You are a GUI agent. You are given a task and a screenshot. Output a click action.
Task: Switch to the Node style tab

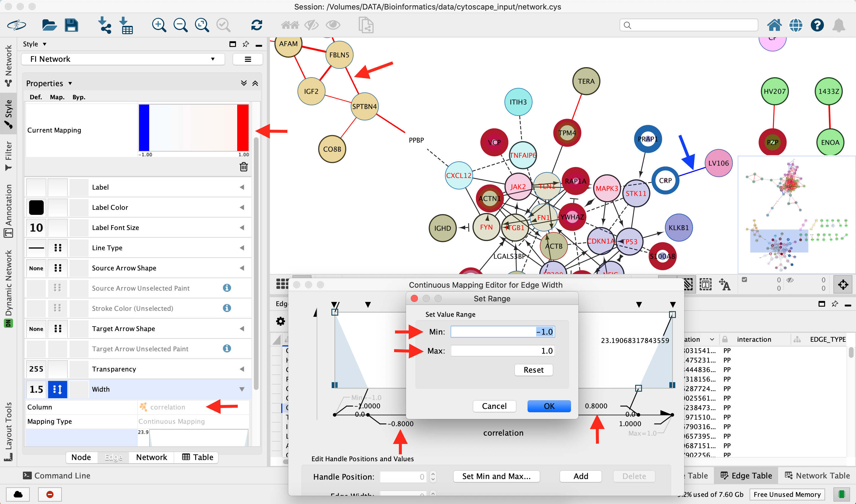(81, 457)
